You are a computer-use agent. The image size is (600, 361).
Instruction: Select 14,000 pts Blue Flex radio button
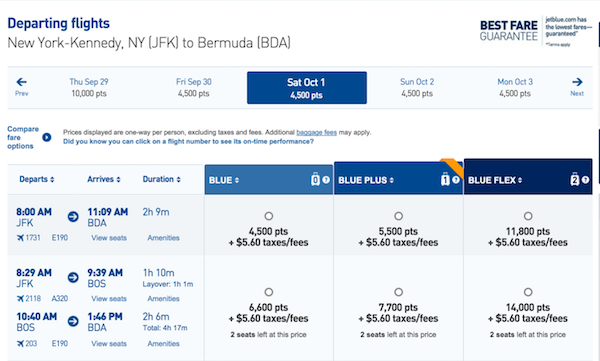point(528,292)
